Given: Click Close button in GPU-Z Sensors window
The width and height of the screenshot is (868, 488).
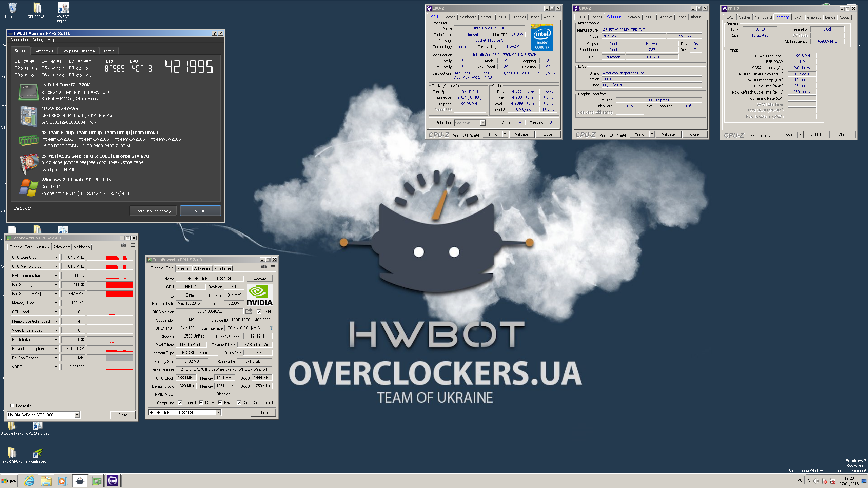Looking at the screenshot, I should point(123,415).
